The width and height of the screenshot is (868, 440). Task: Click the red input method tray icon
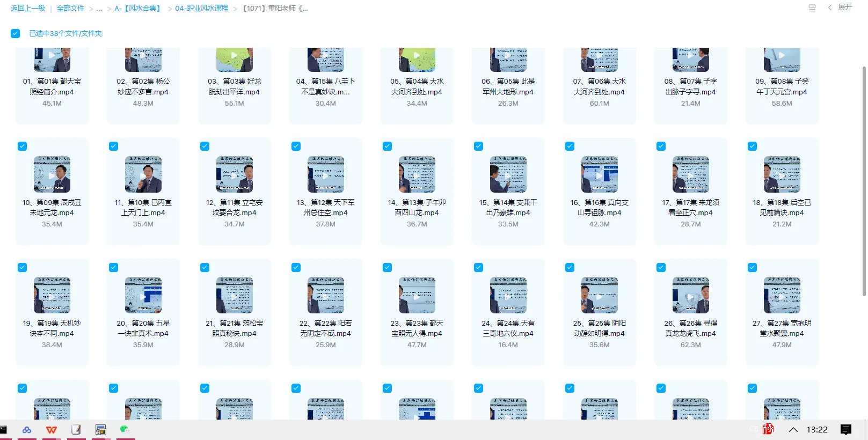(x=768, y=429)
